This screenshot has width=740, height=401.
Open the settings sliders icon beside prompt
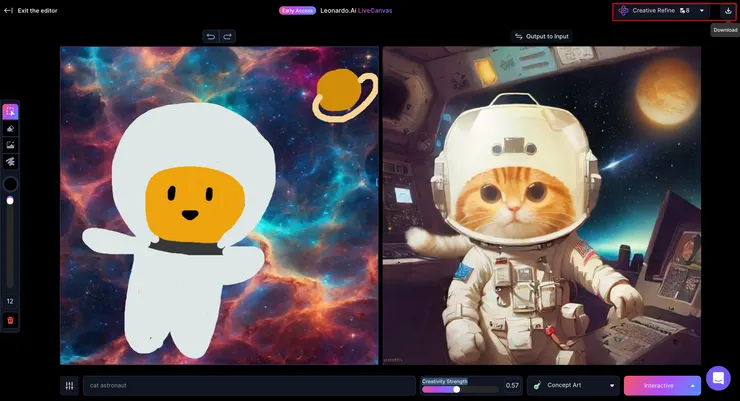click(x=69, y=385)
